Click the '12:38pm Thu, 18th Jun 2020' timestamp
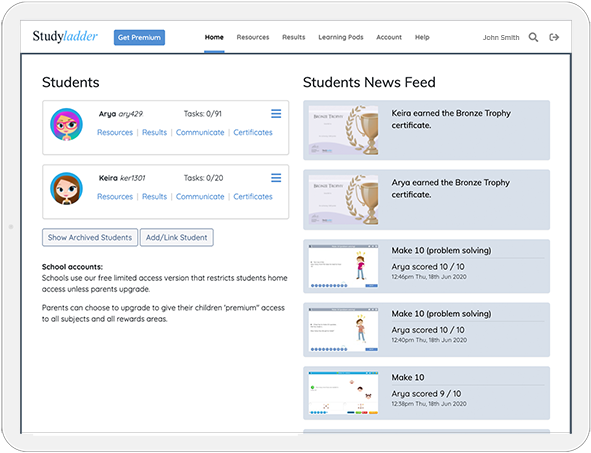 [429, 404]
